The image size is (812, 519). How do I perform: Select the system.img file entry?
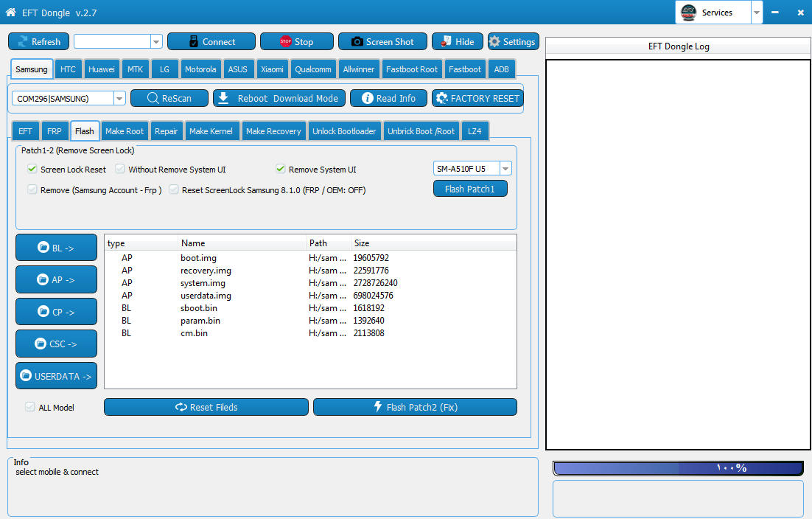pyautogui.click(x=310, y=283)
